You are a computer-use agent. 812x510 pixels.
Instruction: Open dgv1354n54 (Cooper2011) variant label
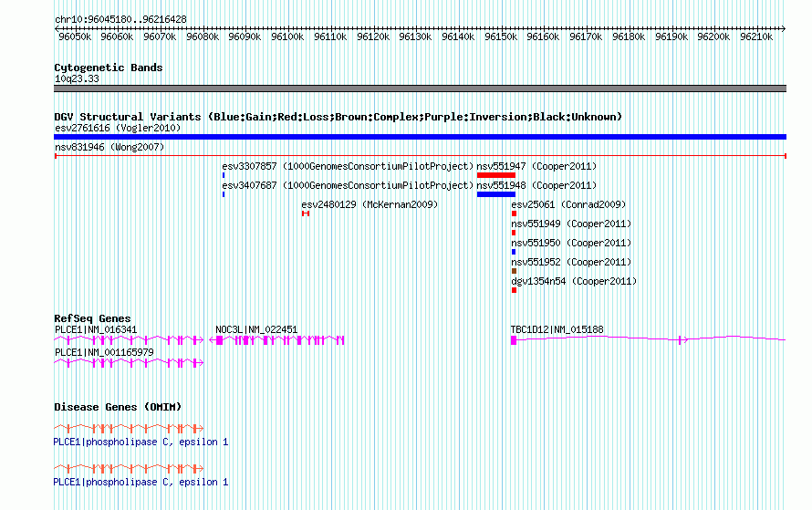pyautogui.click(x=574, y=281)
